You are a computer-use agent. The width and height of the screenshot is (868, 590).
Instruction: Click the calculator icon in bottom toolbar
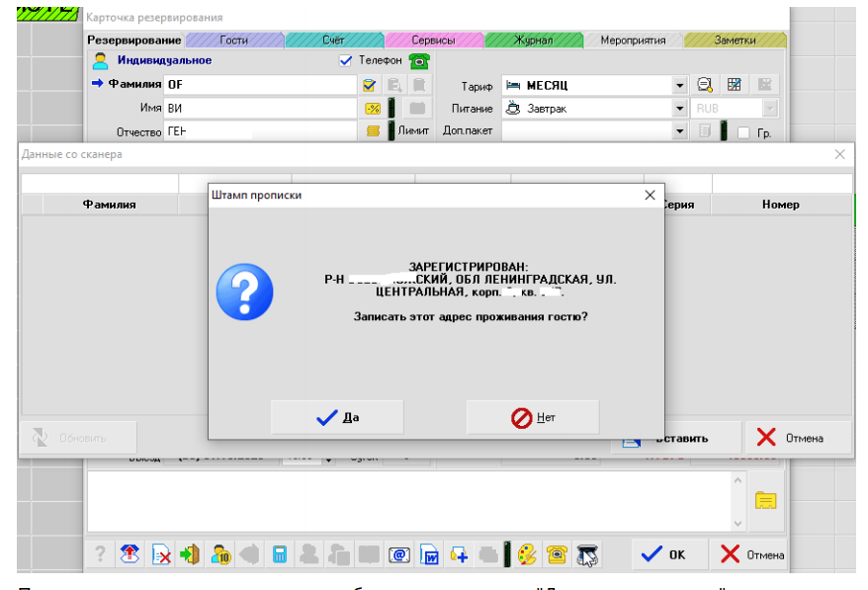click(280, 554)
